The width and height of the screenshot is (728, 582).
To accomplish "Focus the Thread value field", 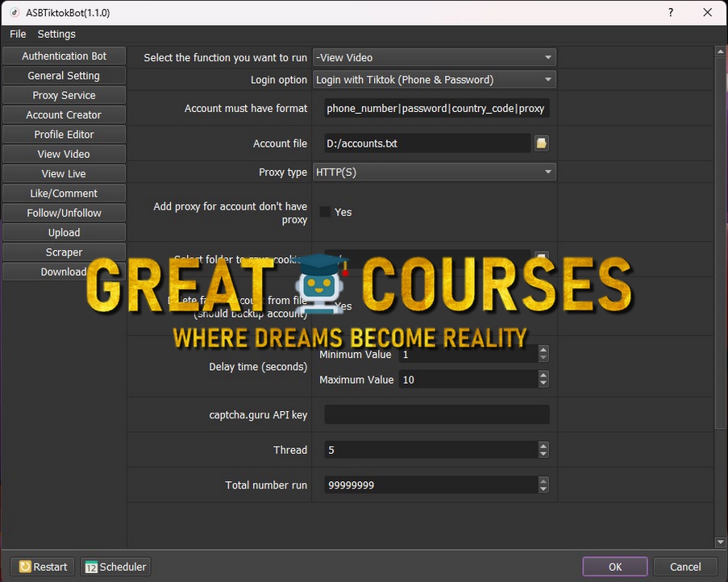I will (431, 450).
